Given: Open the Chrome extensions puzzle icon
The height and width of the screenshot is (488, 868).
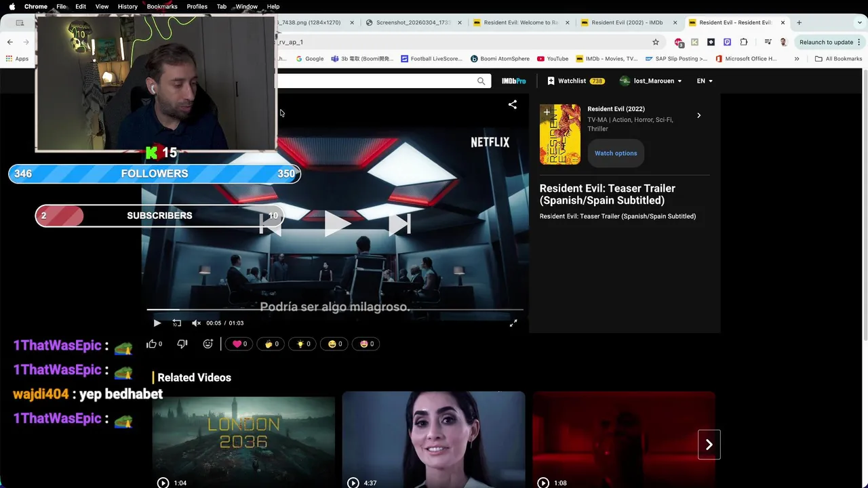Looking at the screenshot, I should point(743,42).
